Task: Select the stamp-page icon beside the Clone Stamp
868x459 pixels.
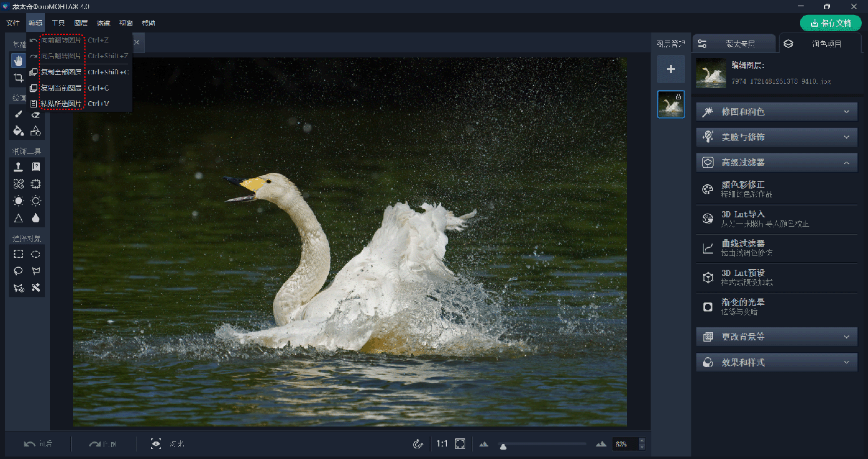Action: 36,167
